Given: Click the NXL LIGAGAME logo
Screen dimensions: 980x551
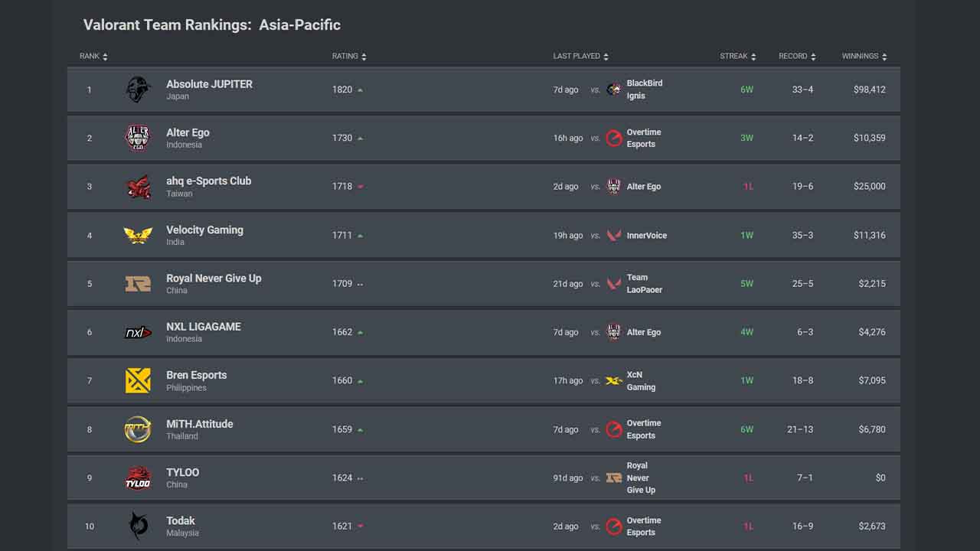Looking at the screenshot, I should click(x=138, y=332).
